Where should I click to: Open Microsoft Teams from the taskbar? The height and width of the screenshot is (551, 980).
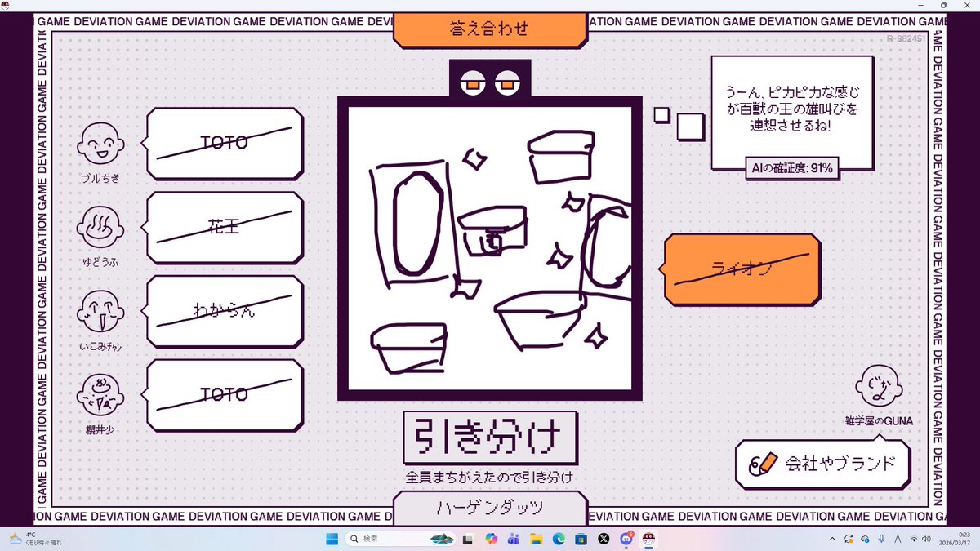pos(514,539)
